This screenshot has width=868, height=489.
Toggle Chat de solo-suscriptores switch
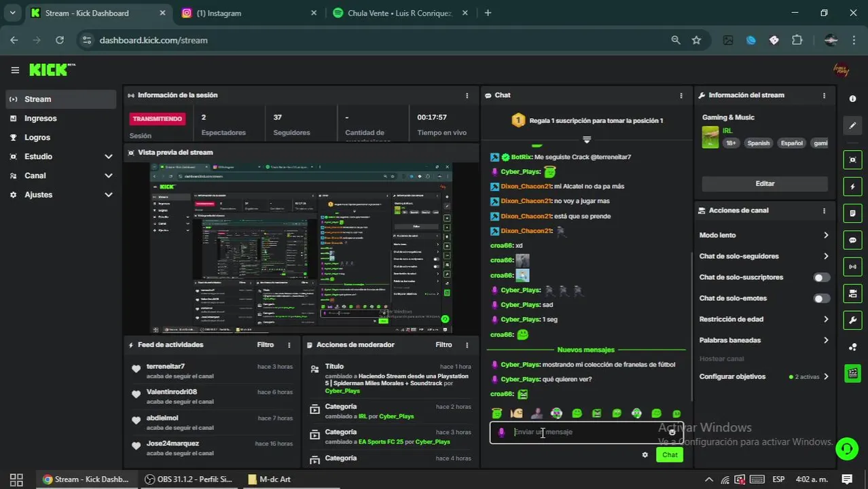pos(821,278)
